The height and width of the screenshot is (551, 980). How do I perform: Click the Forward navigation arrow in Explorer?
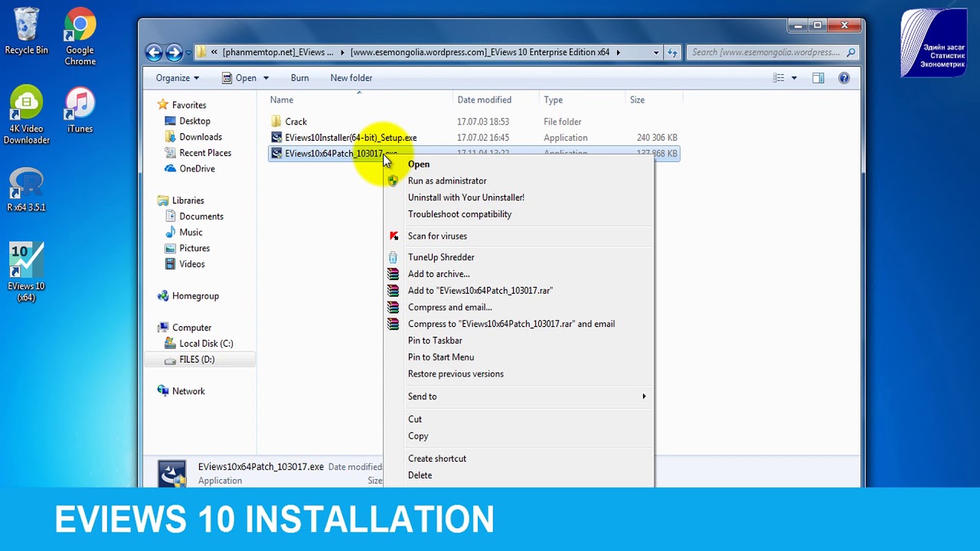pos(174,52)
